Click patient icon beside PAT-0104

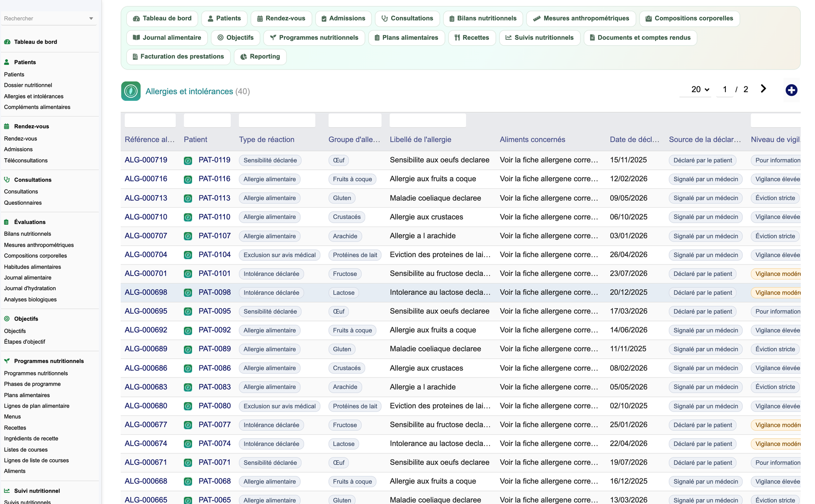188,255
